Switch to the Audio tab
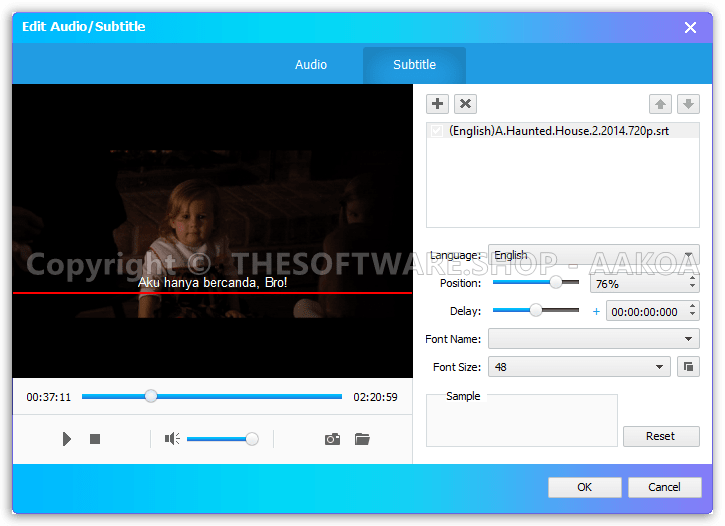 point(311,65)
